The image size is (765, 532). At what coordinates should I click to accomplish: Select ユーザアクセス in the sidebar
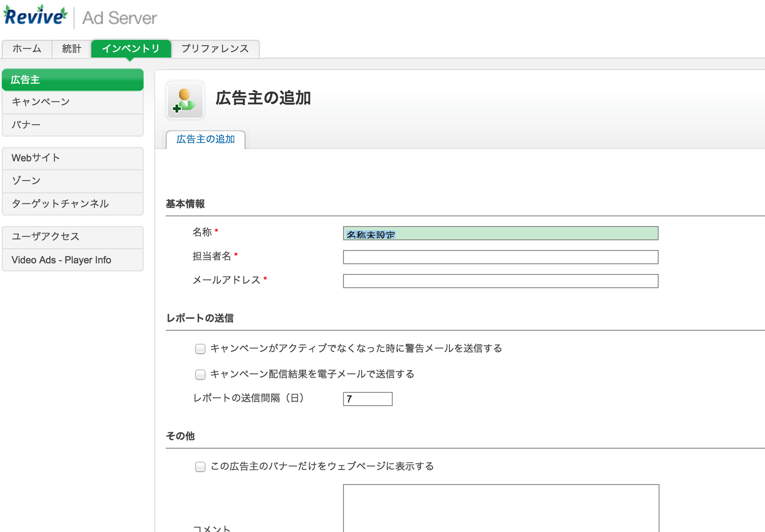(x=72, y=237)
